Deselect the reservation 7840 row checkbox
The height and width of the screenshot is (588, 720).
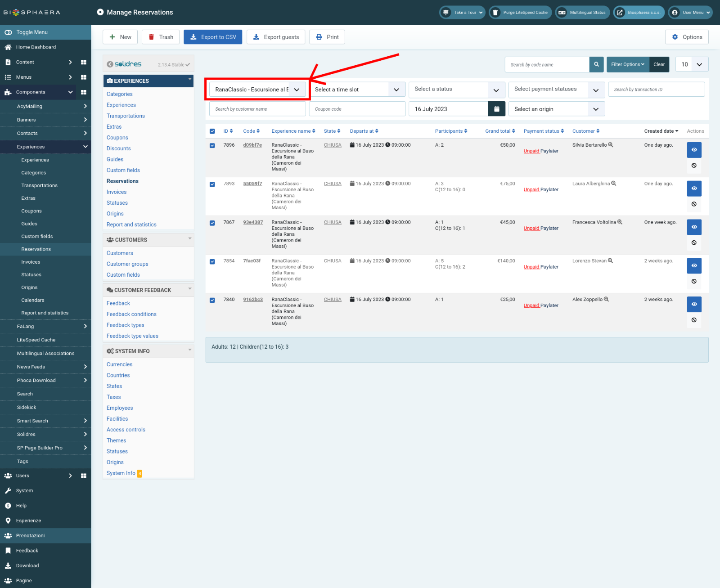212,300
